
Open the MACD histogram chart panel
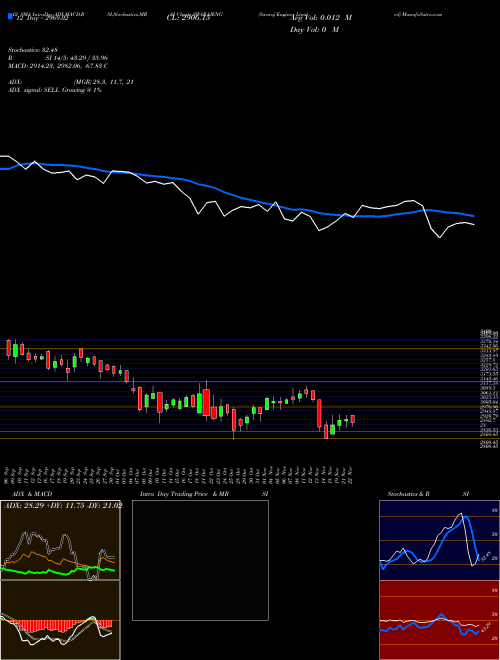pos(60,620)
